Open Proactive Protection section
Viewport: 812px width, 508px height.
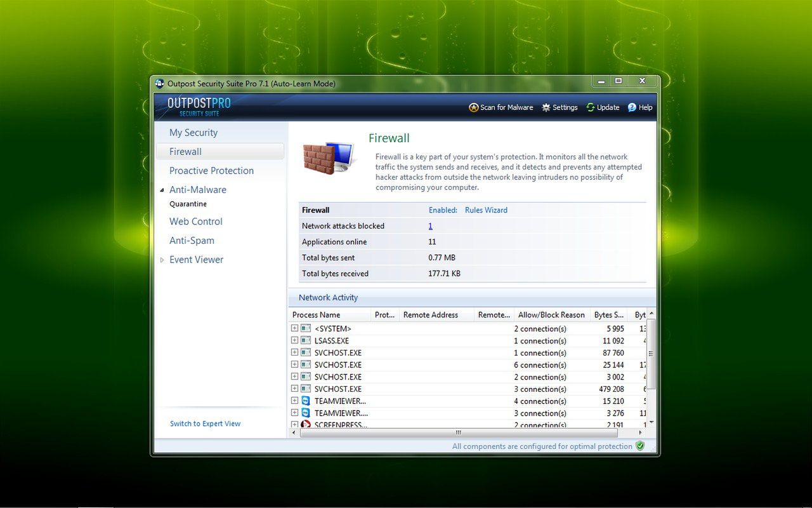[x=211, y=171]
